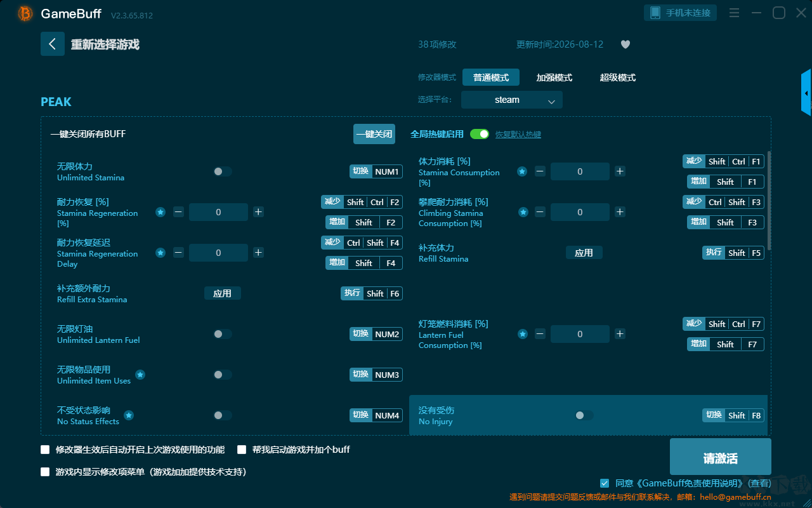This screenshot has height=508, width=812.
Task: Go back with the arrow beside 重新选择游戏
Action: click(53, 44)
